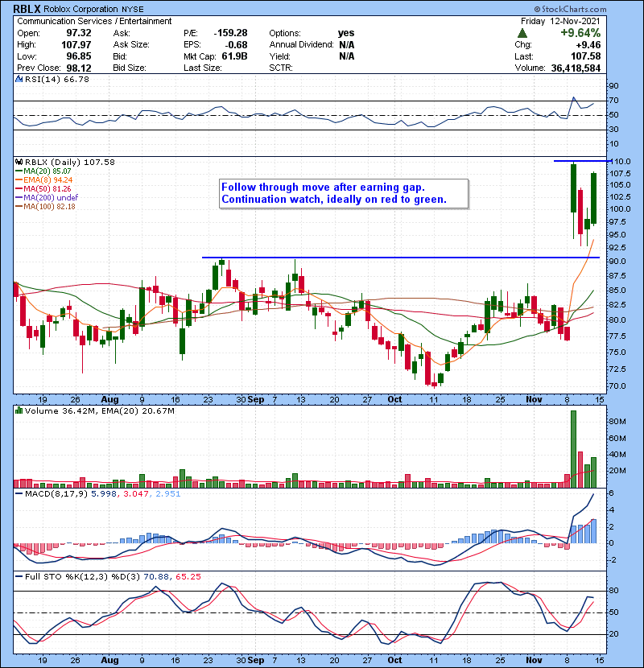
Task: Click the EPS value -0.68
Action: tap(236, 45)
